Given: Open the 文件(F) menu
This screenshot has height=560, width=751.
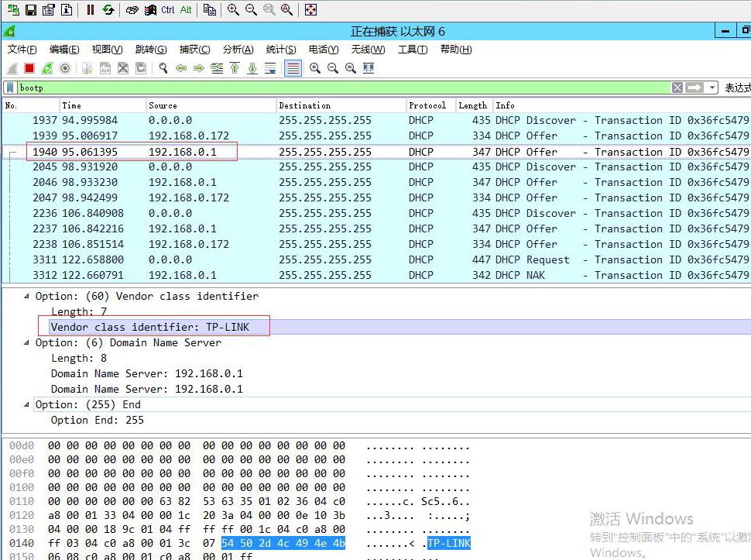Looking at the screenshot, I should (22, 50).
